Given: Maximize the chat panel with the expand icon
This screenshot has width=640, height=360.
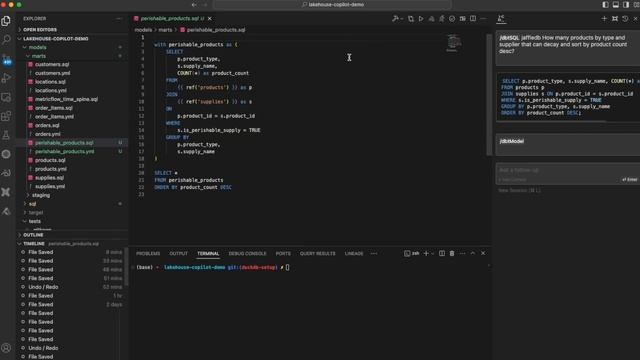Looking at the screenshot, I should tap(615, 18).
